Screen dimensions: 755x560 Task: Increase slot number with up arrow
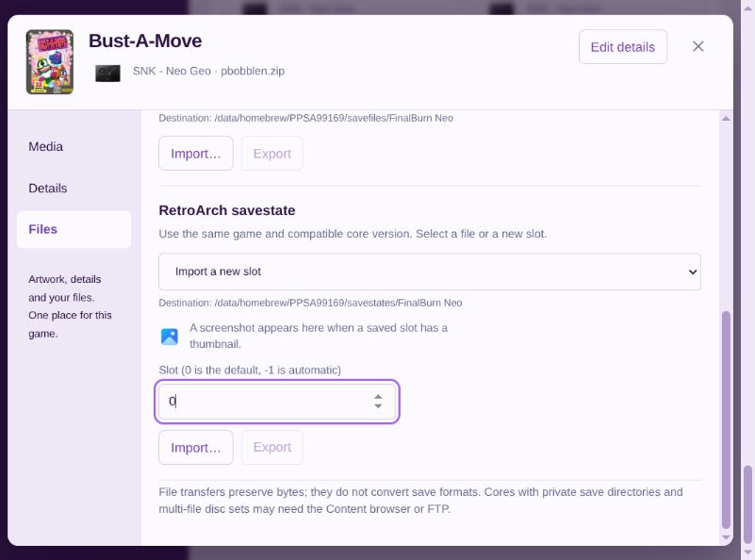378,397
